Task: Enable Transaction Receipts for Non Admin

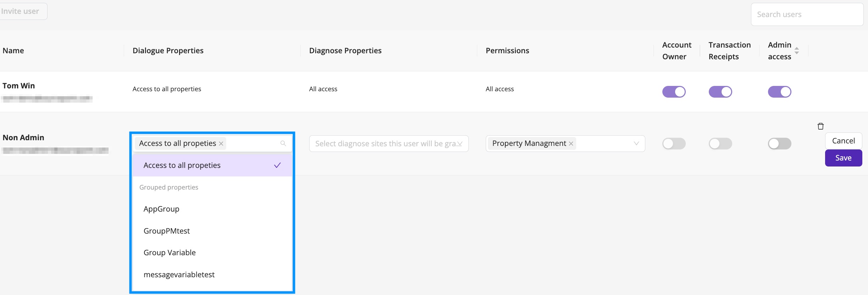Action: coord(720,143)
